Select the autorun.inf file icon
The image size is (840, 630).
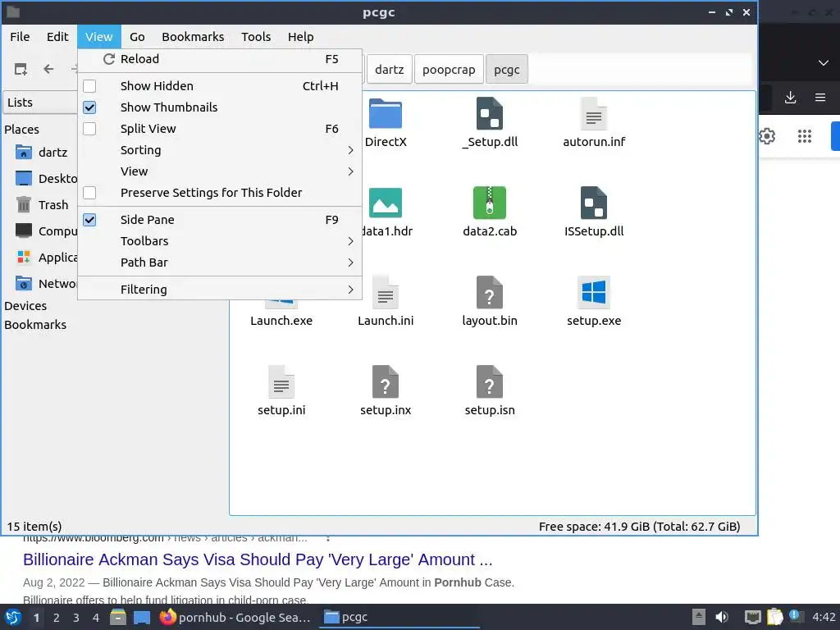pos(594,113)
